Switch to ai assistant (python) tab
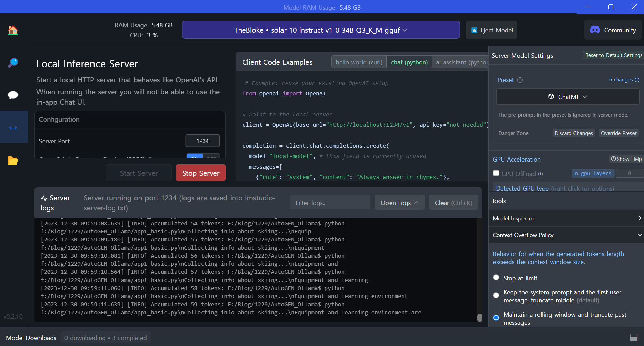The height and width of the screenshot is (346, 644). coord(461,62)
